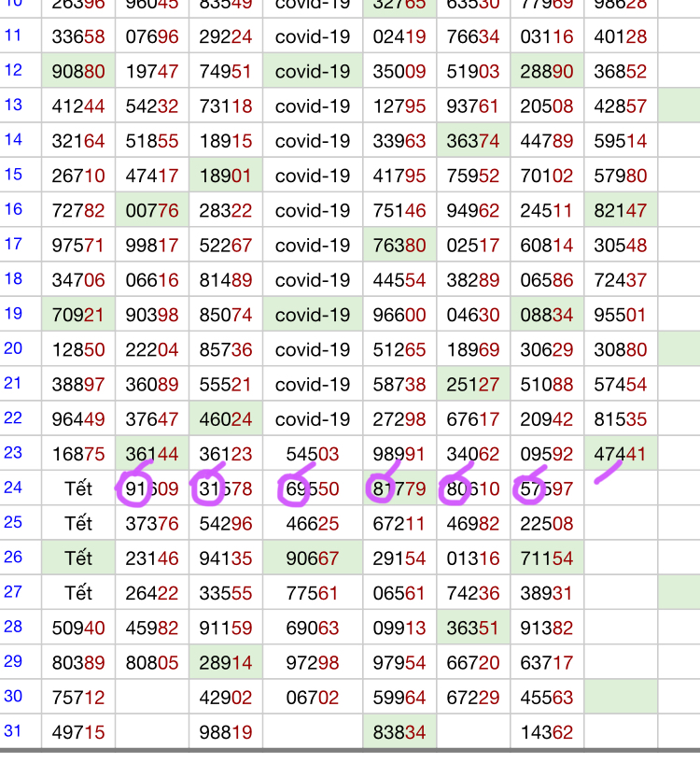Select row number 17 link
The width and height of the screenshot is (700, 763).
click(x=13, y=245)
